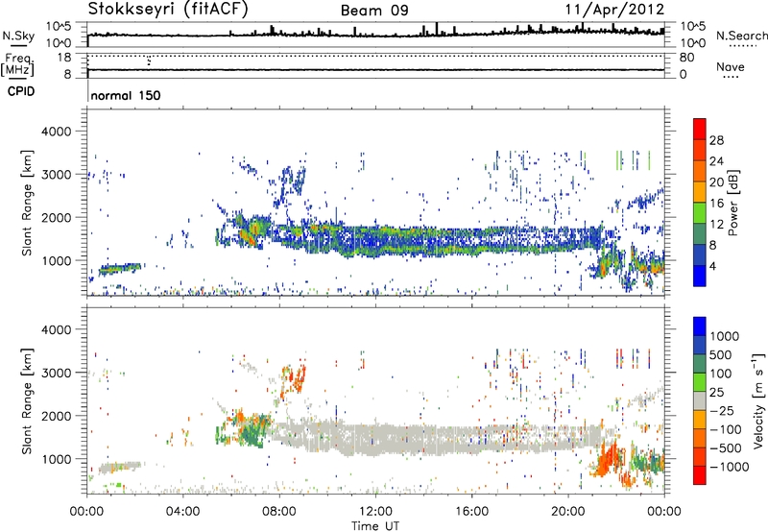
Task: Click the 'Power [dB]' colorbar label
Action: pos(733,203)
